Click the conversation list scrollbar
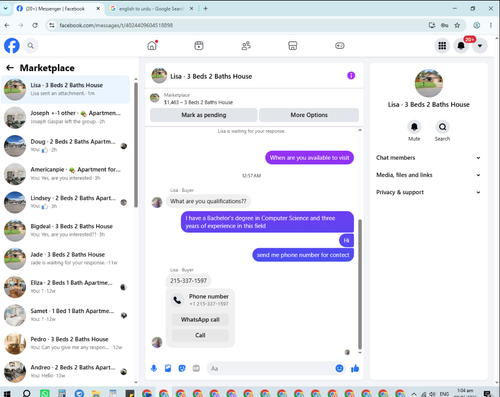This screenshot has height=397, width=500. pos(136,145)
